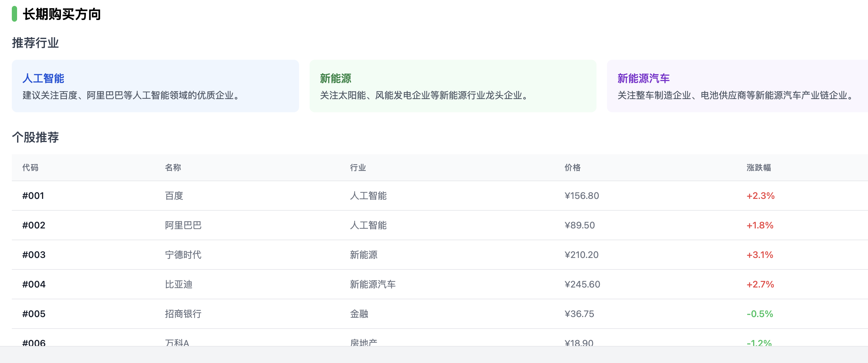Click the 名称 column header

[173, 167]
